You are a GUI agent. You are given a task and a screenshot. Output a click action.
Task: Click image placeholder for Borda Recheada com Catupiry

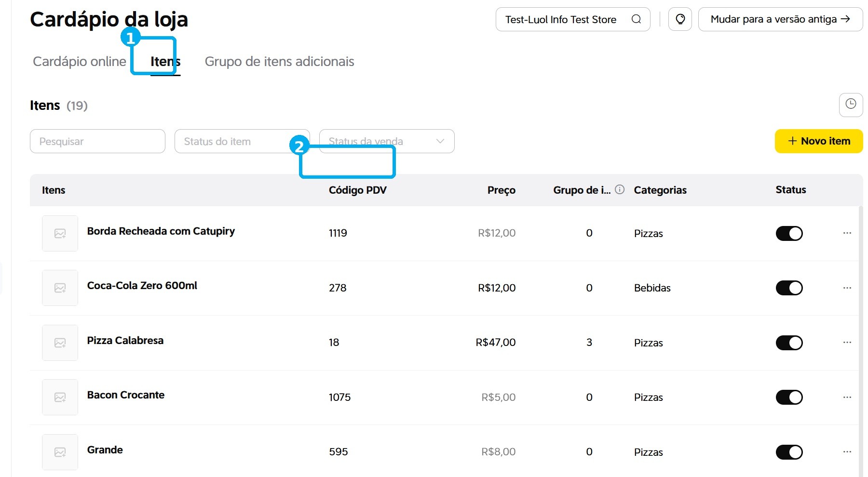click(x=60, y=233)
